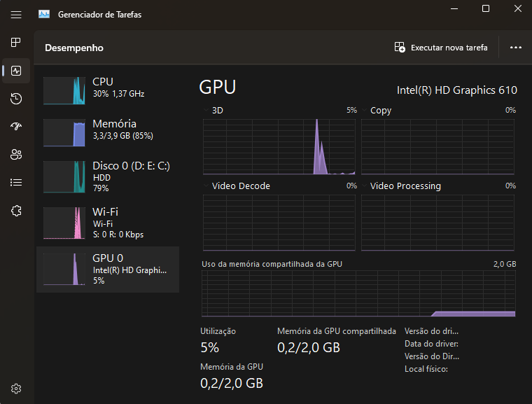Open the Details list icon

click(16, 182)
